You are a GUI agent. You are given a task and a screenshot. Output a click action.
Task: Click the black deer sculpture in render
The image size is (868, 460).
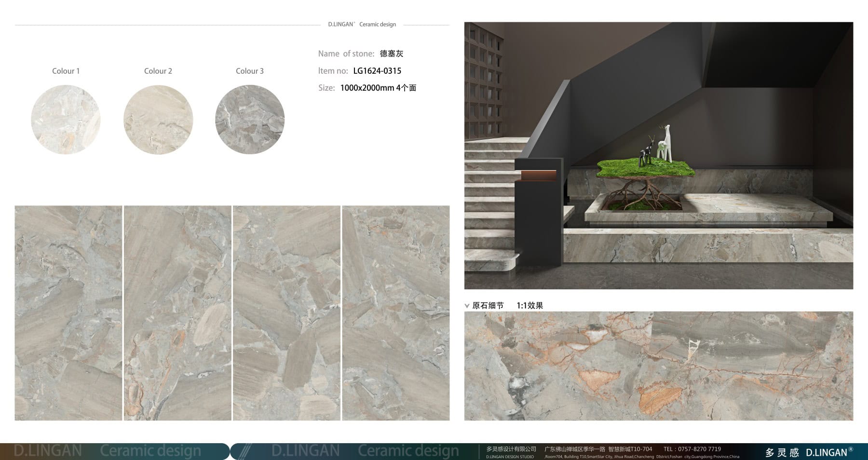point(646,151)
